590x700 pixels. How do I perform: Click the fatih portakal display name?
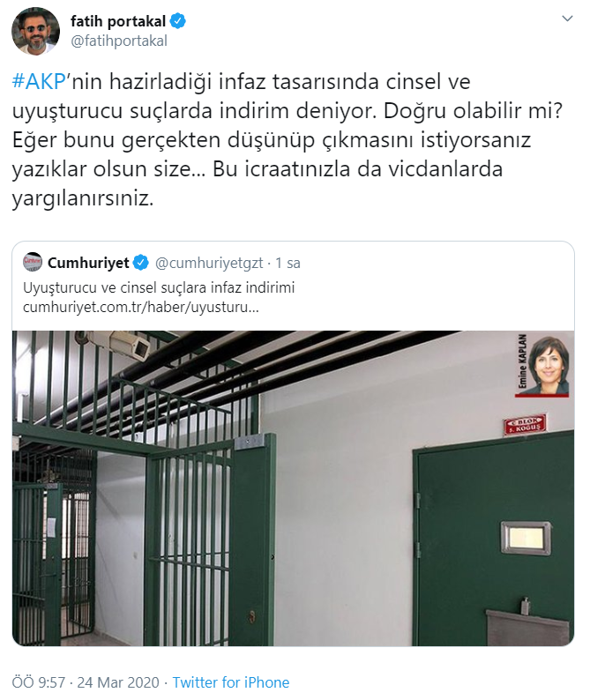tap(118, 21)
